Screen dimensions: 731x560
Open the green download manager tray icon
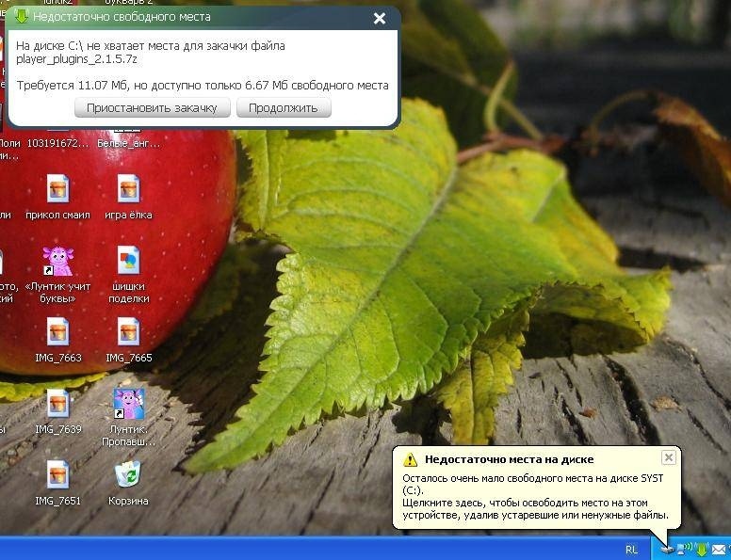point(702,549)
